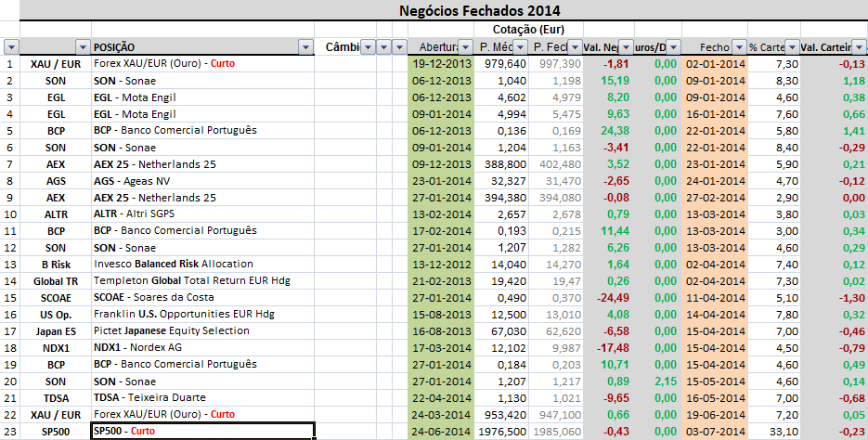Open the P. Fecho column filter dropdown
Image resolution: width=868 pixels, height=440 pixels.
[574, 47]
